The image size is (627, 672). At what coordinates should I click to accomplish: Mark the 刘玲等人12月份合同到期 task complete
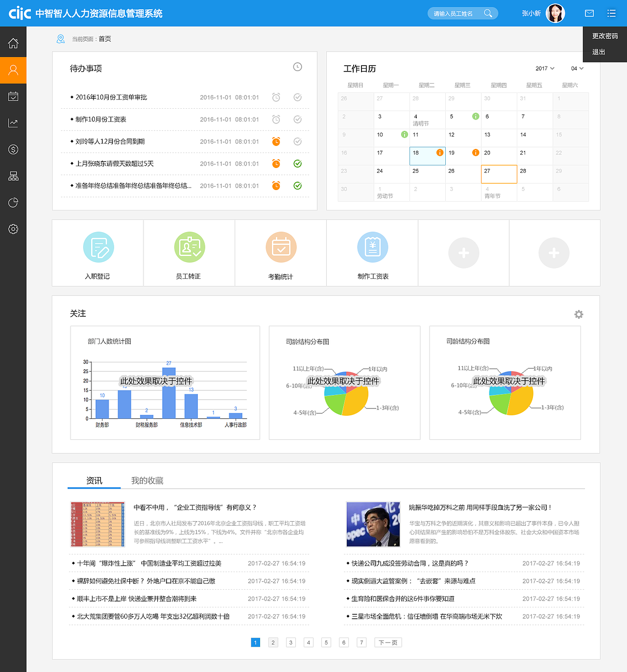click(x=297, y=142)
